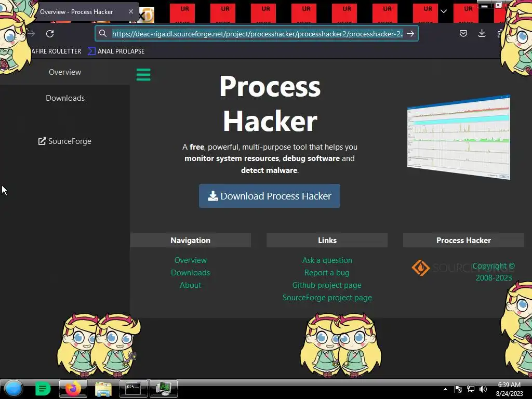The width and height of the screenshot is (532, 399).
Task: Close the Overview - Process Hacker tab
Action: pyautogui.click(x=131, y=11)
